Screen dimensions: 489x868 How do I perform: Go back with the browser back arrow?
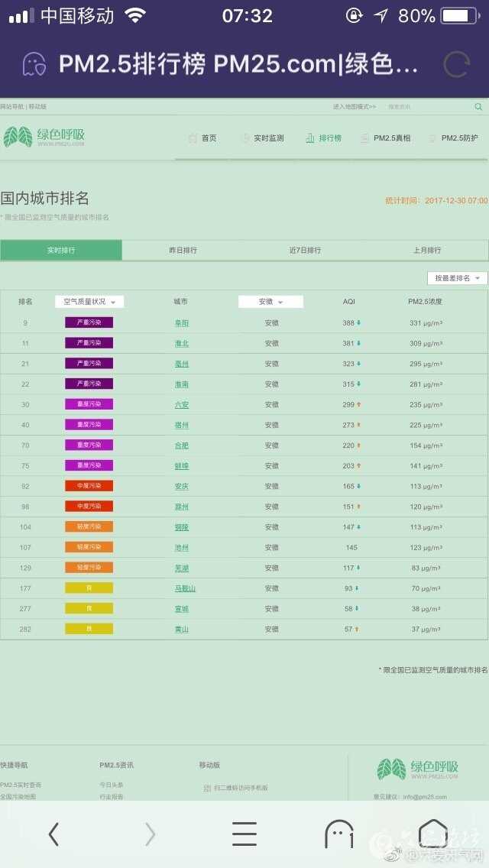53,834
